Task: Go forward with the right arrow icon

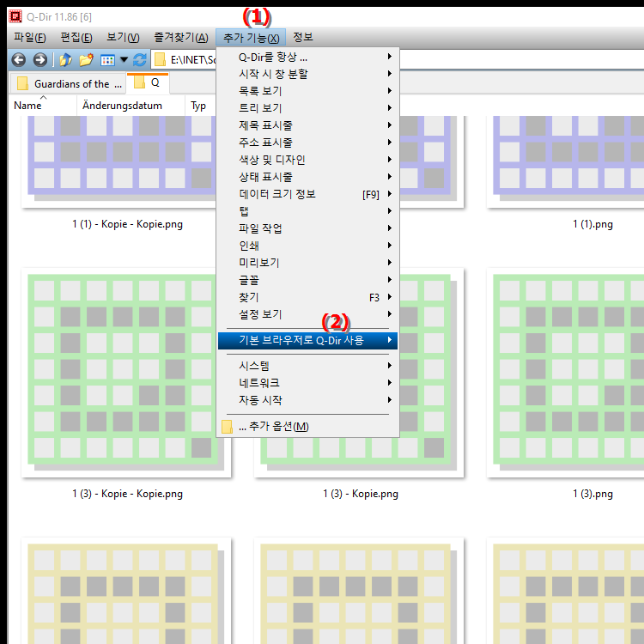Action: point(39,60)
